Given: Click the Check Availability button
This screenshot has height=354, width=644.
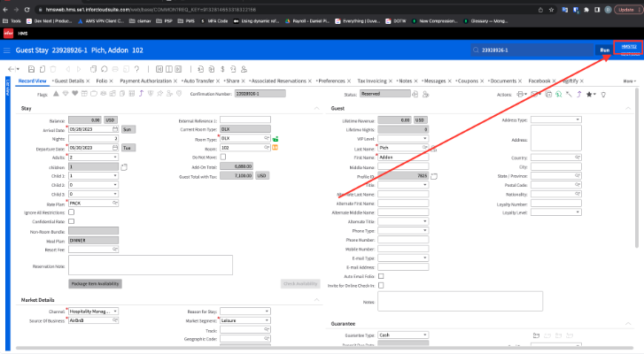Looking at the screenshot, I should (x=300, y=284).
